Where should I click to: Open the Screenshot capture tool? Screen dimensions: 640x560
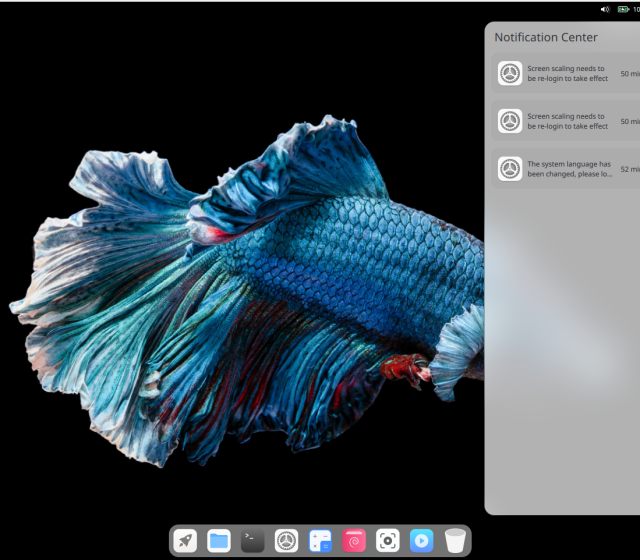pyautogui.click(x=388, y=541)
